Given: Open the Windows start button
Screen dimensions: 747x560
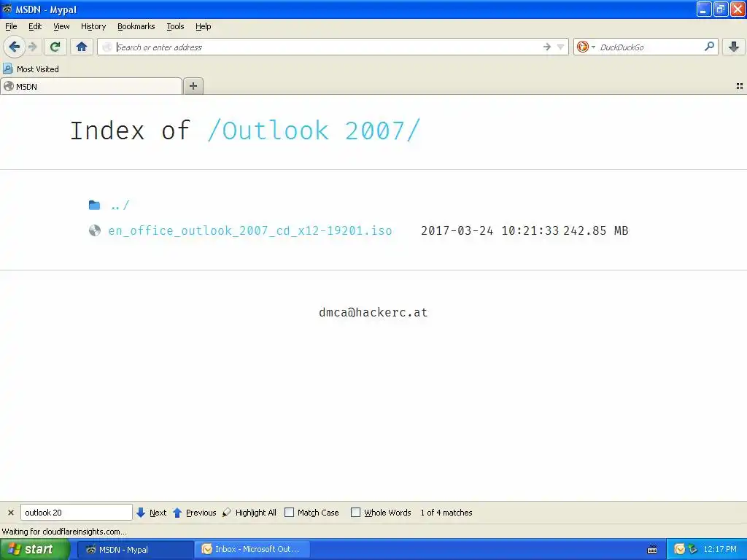Looking at the screenshot, I should (35, 549).
